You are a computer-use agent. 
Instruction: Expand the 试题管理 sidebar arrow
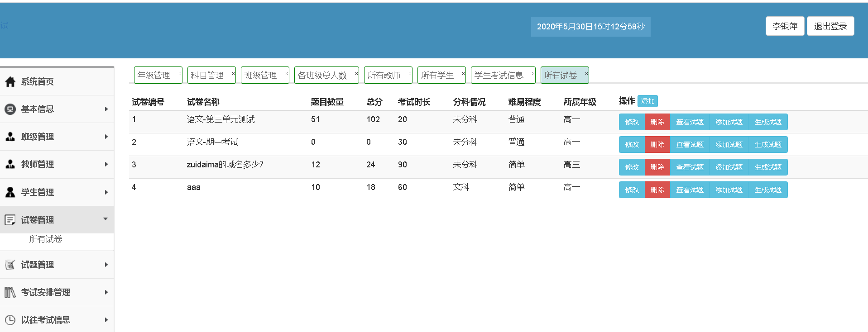tap(106, 265)
